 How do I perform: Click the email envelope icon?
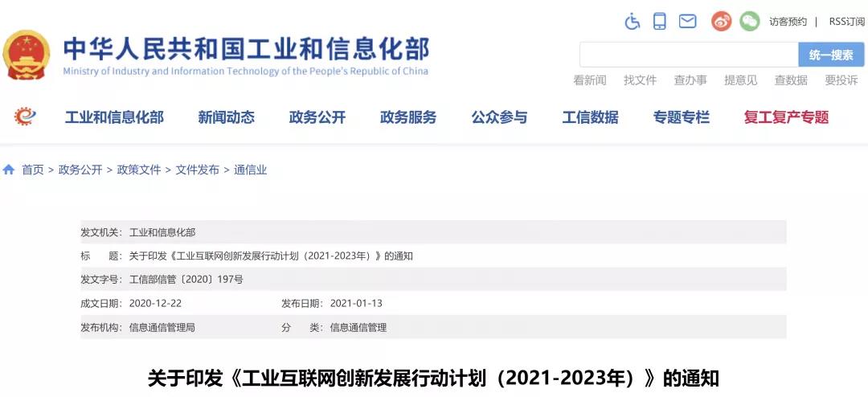coord(687,22)
